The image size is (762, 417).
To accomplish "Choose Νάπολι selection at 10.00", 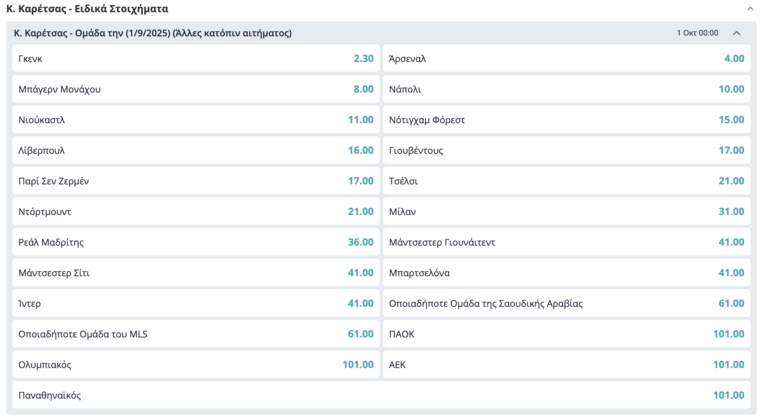I will [x=566, y=90].
